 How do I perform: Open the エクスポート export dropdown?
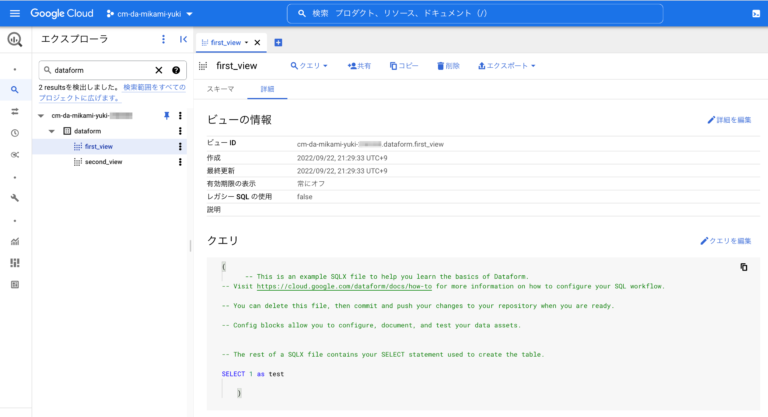506,66
